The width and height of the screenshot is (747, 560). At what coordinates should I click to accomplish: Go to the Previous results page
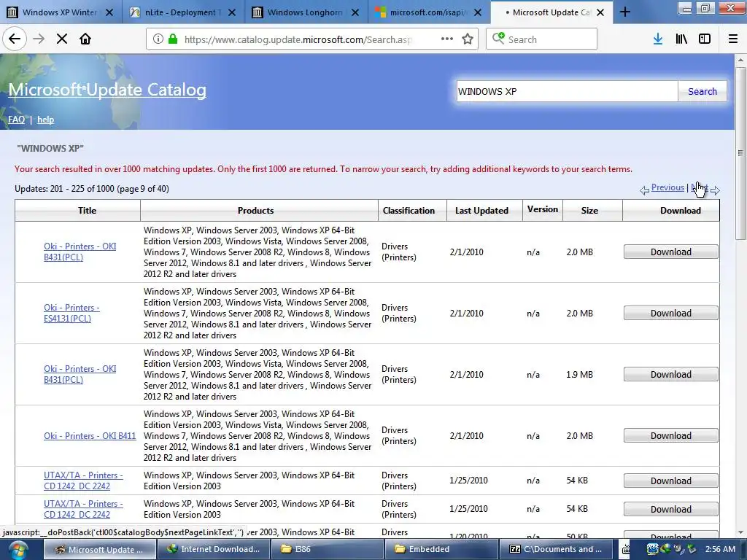[667, 187]
